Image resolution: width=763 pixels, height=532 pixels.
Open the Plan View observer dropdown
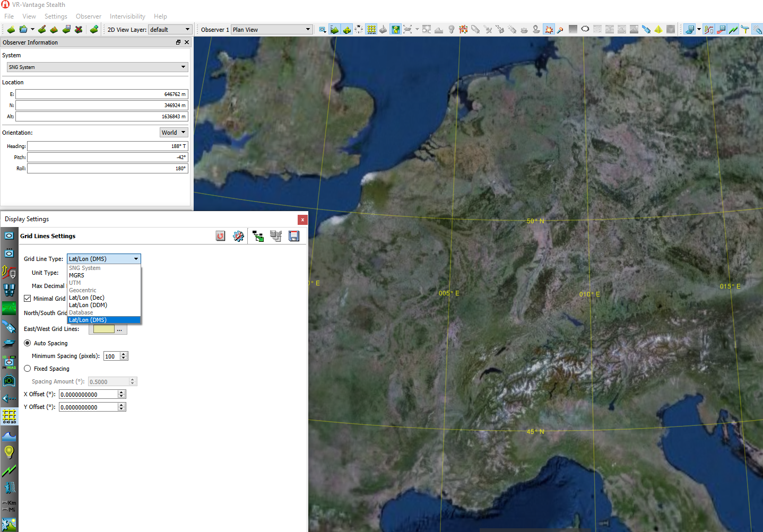(272, 30)
